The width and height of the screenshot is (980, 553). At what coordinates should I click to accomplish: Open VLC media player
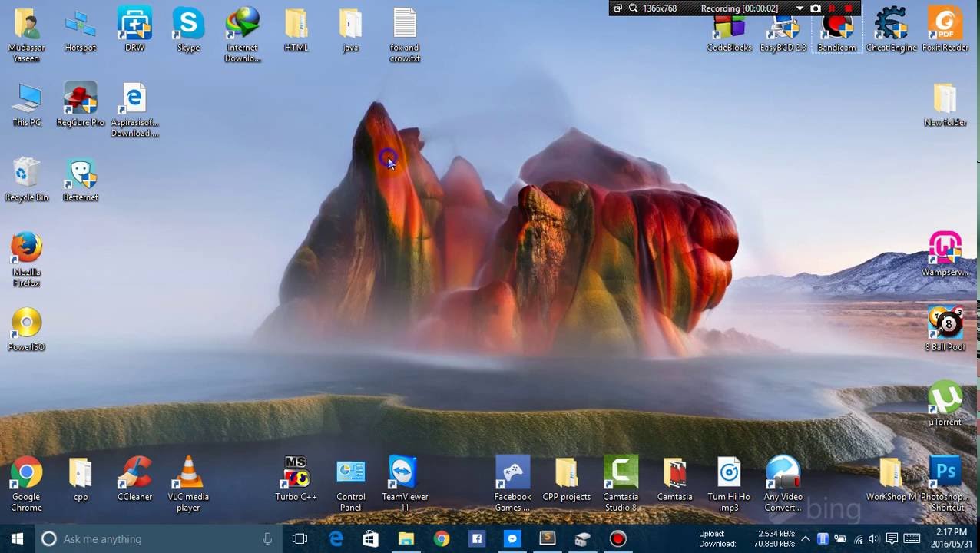click(188, 484)
